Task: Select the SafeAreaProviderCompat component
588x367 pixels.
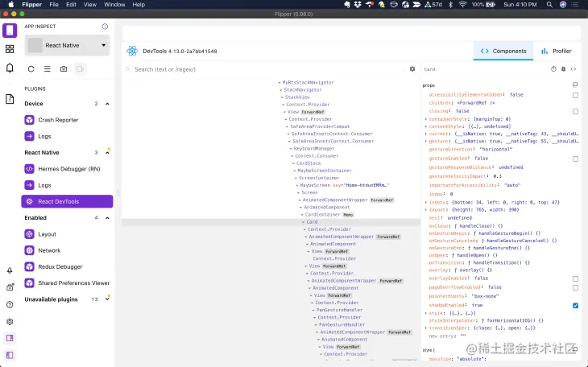Action: pyautogui.click(x=320, y=126)
